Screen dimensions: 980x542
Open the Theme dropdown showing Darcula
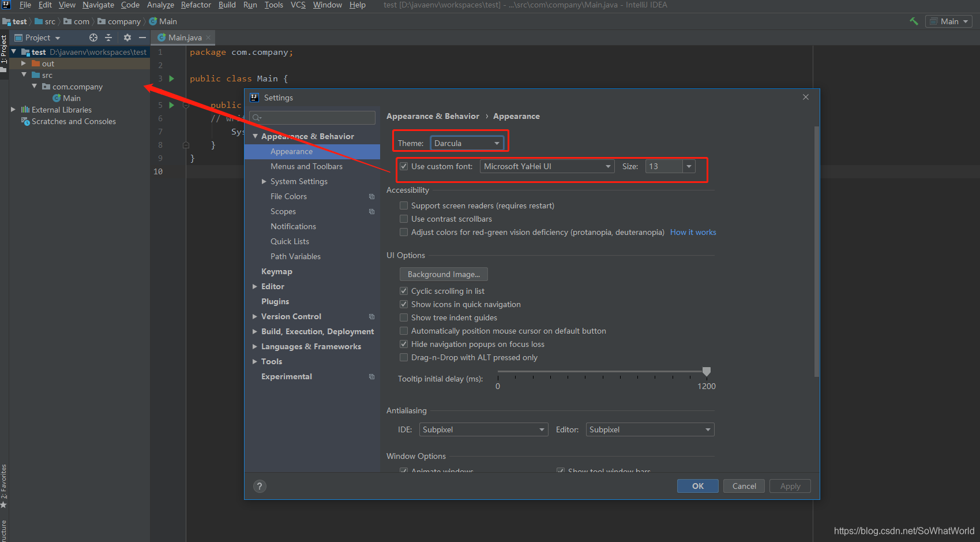[467, 143]
